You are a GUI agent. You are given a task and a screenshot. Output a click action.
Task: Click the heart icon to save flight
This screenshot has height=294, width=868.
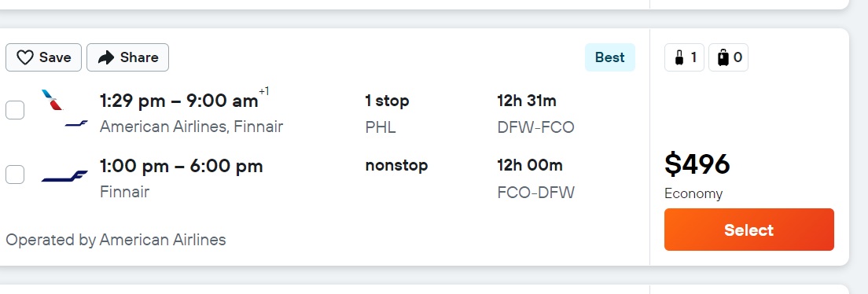25,57
